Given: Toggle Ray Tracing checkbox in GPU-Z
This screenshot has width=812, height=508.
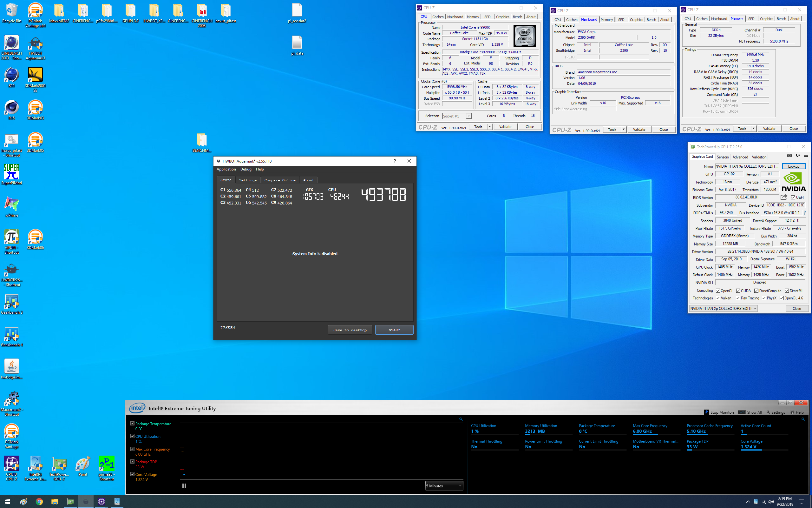Looking at the screenshot, I should pos(738,298).
